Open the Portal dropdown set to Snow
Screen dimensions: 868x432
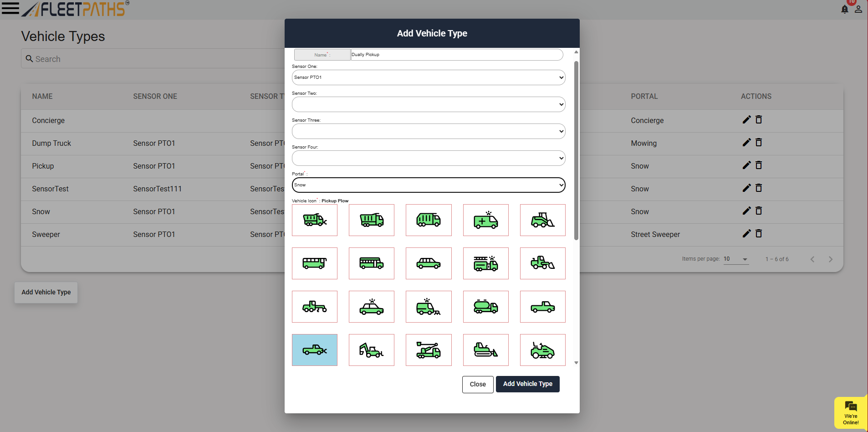point(428,185)
